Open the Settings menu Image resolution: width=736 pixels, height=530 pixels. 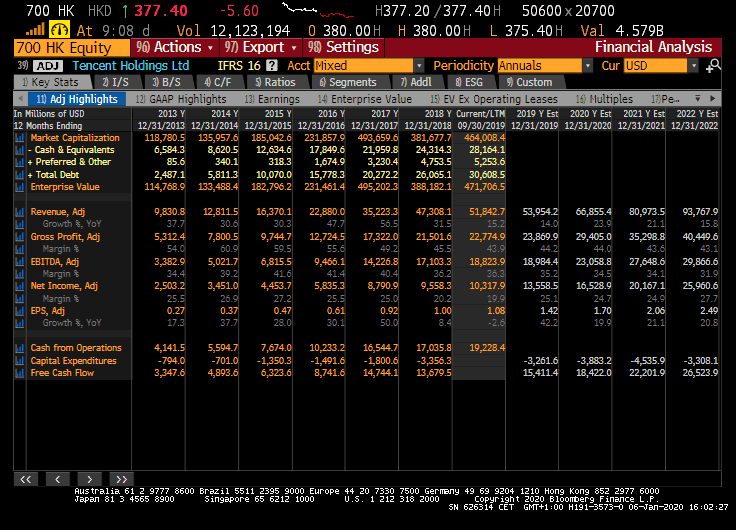coord(344,47)
